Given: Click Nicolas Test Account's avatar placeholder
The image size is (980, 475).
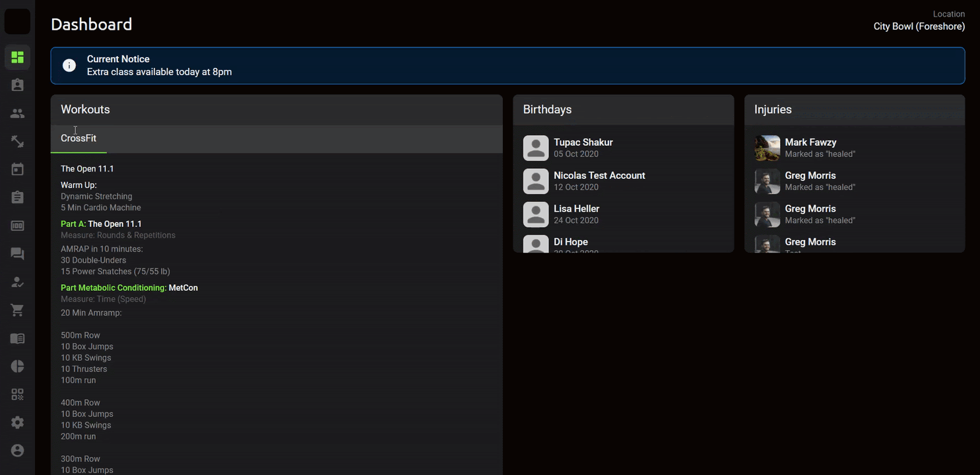Looking at the screenshot, I should click(x=536, y=181).
